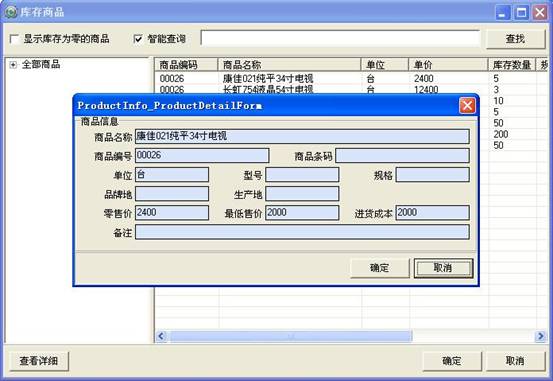
Task: Minimize the 库存商品 window
Action: pyautogui.click(x=503, y=12)
